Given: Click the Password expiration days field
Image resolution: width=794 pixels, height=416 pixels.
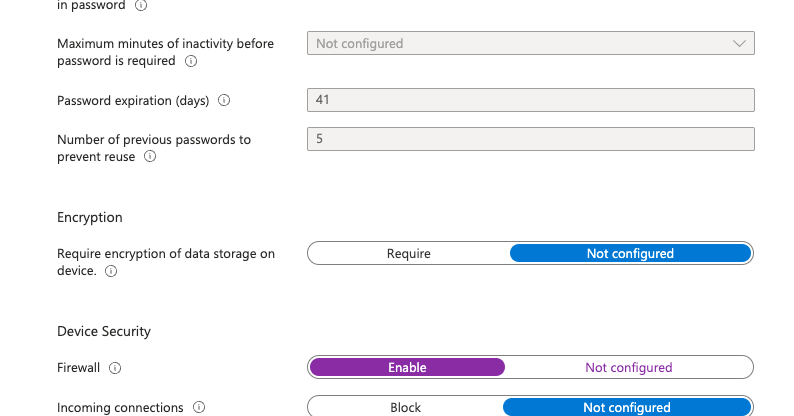Looking at the screenshot, I should pos(531,100).
